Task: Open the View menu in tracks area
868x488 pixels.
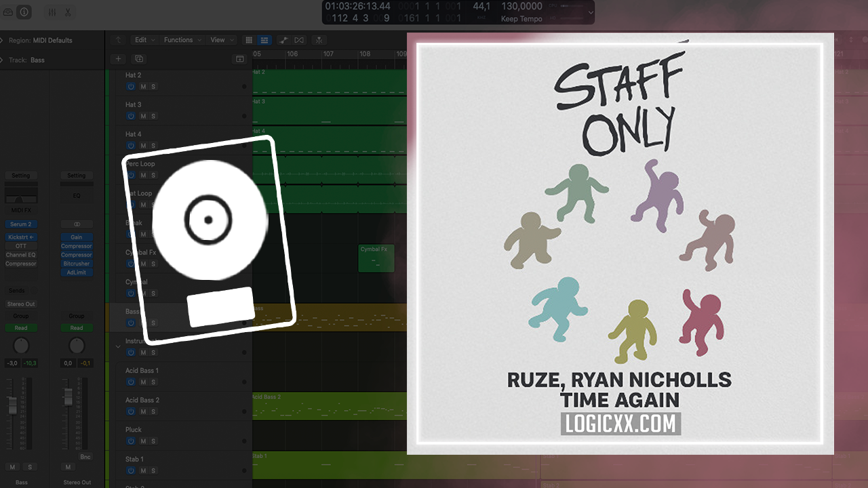Action: click(220, 40)
